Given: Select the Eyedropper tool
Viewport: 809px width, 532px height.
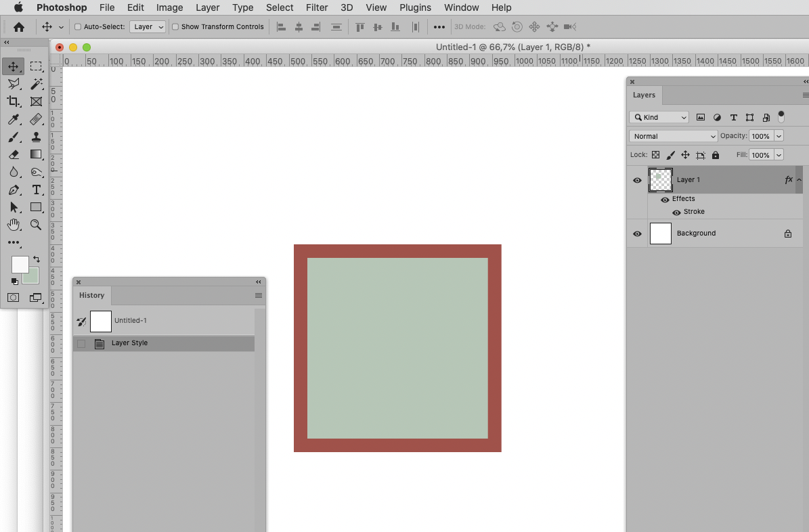Looking at the screenshot, I should pyautogui.click(x=14, y=119).
